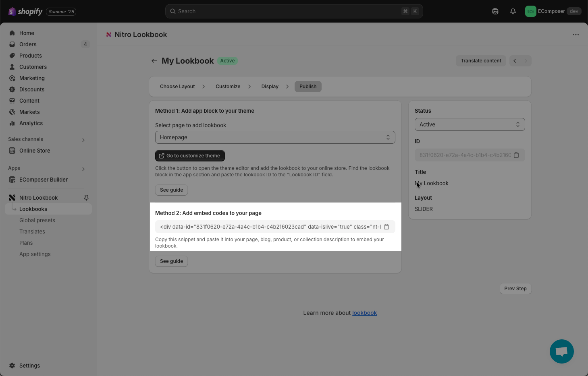Screen dimensions: 588x376
Task: Open Global presets in the sidebar
Action: (37, 220)
